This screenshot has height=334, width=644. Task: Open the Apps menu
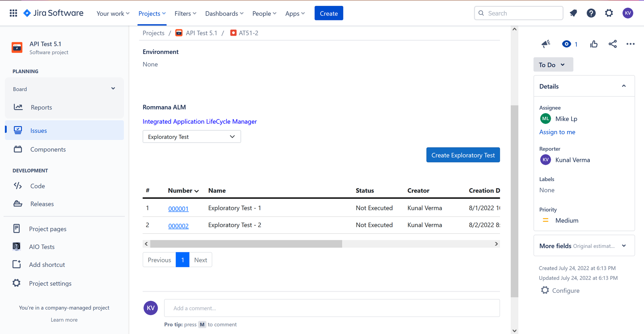click(x=295, y=13)
